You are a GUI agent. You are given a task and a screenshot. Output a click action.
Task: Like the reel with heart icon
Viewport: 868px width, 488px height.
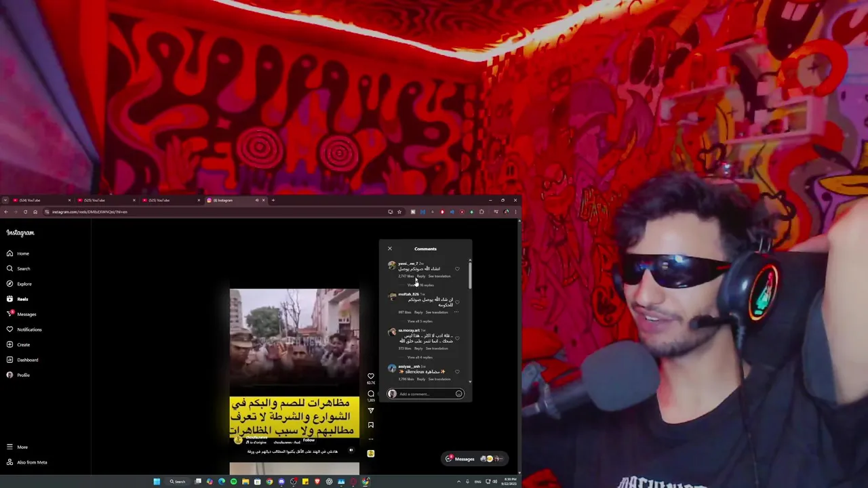[x=371, y=376]
